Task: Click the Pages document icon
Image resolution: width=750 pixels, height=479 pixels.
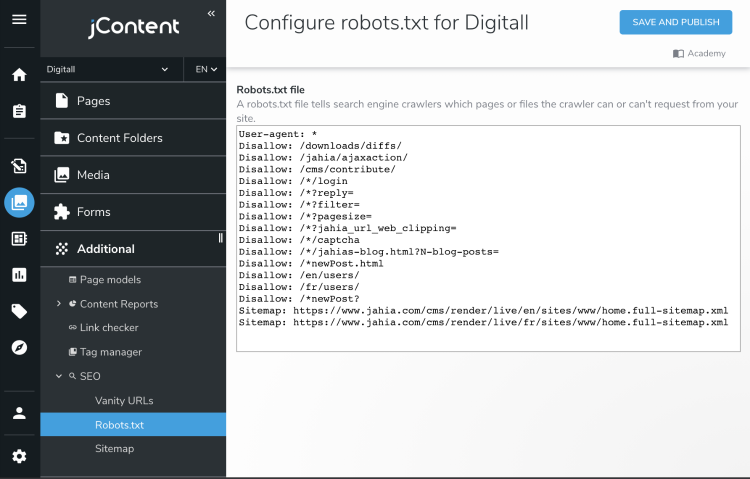Action: (62, 100)
